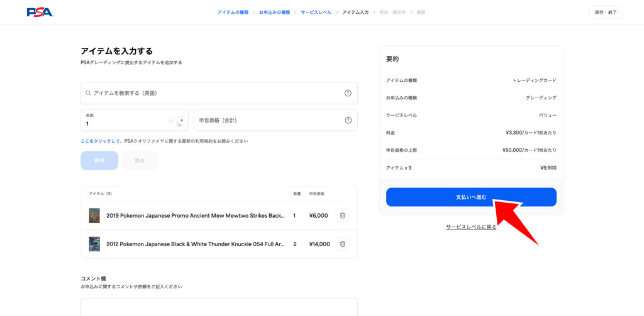Click ¥50,000/カード1枚あたり limit value

point(530,150)
